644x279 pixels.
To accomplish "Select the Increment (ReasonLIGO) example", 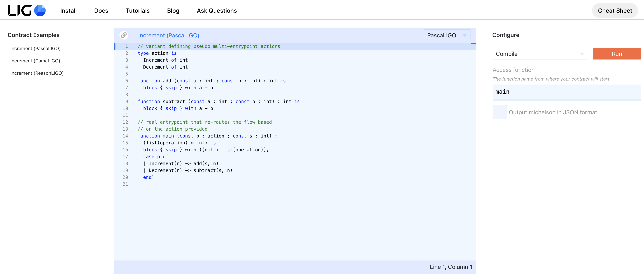I will coord(37,73).
